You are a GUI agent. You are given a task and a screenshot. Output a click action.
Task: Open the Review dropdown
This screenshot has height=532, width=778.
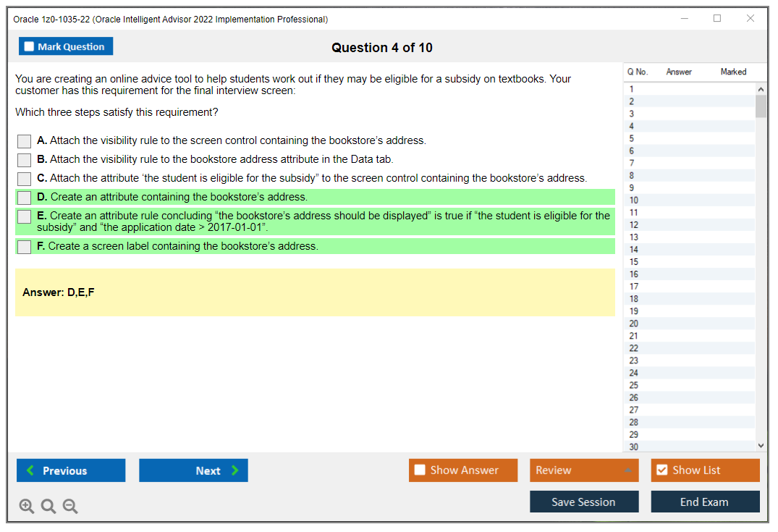pyautogui.click(x=584, y=470)
